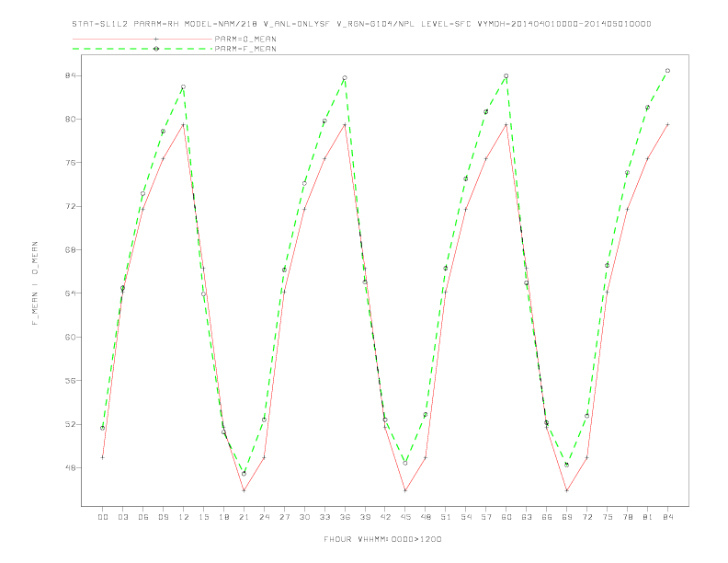Screen dimensions: 728x563
Task: Click the y-axis tick label 84
Action: (69, 75)
